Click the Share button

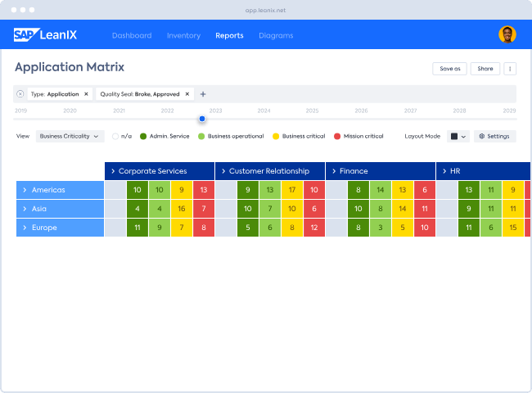(x=485, y=69)
